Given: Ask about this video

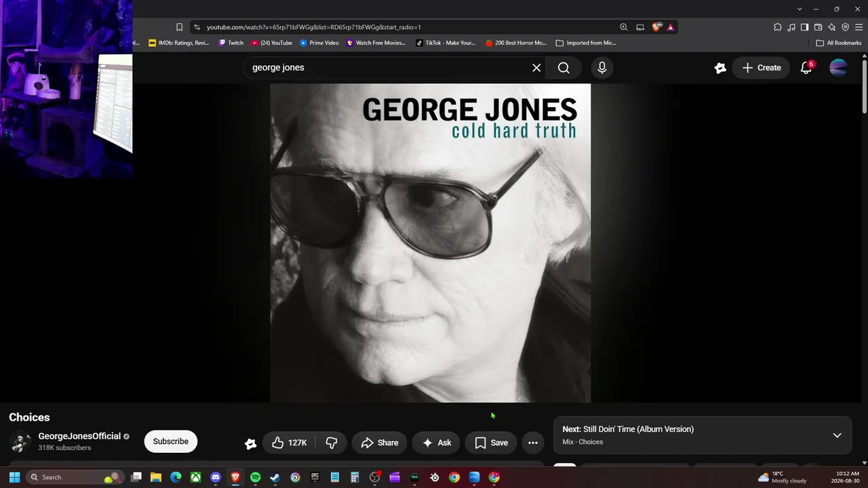Looking at the screenshot, I should pos(436,443).
